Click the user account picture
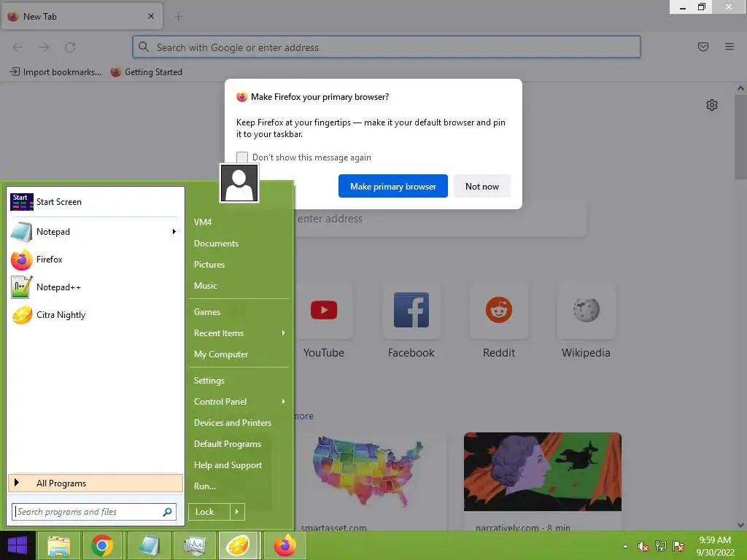This screenshot has width=747, height=560. (x=239, y=183)
